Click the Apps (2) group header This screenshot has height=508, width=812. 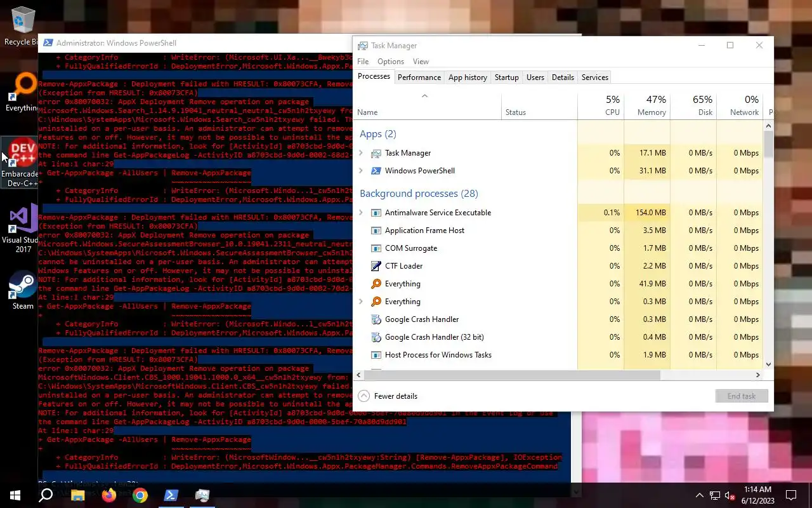tap(378, 134)
